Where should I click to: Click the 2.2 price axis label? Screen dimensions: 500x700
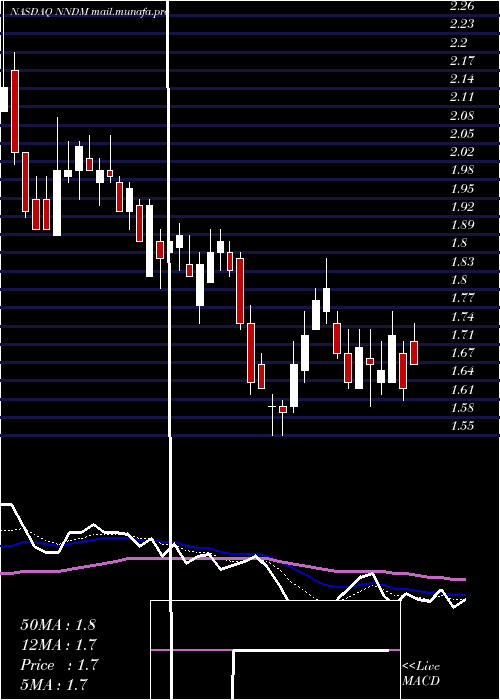(459, 43)
